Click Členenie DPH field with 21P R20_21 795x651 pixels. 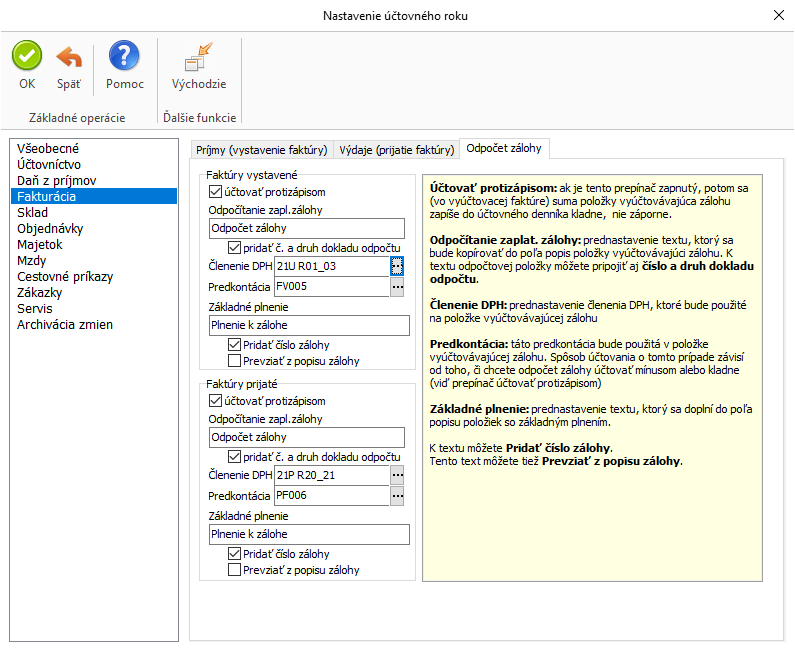point(332,475)
